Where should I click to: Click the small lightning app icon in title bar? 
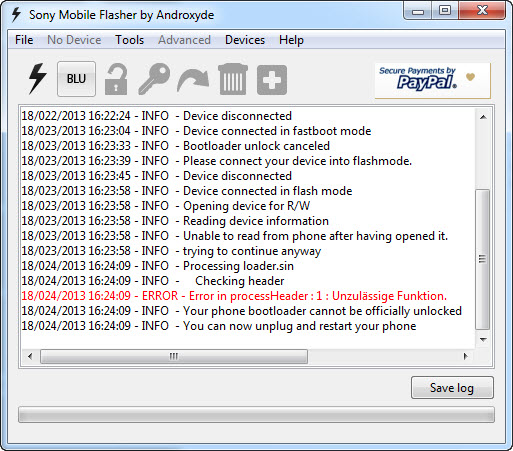[x=16, y=15]
